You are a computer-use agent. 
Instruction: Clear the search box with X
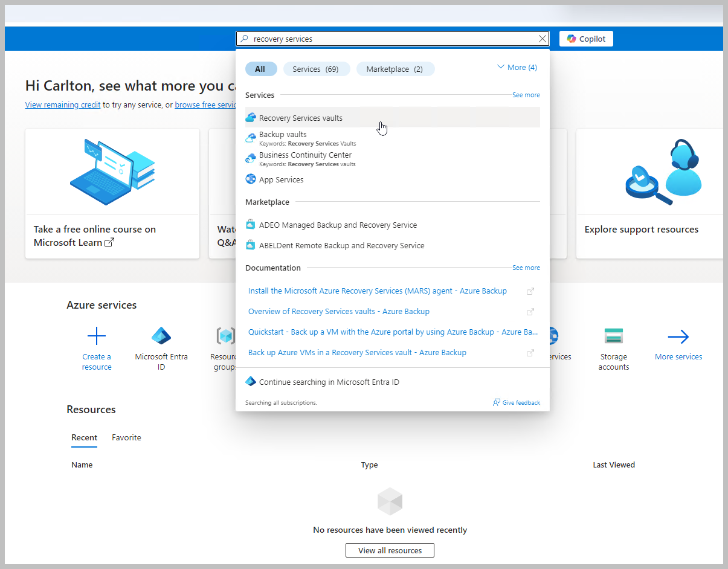(x=543, y=39)
